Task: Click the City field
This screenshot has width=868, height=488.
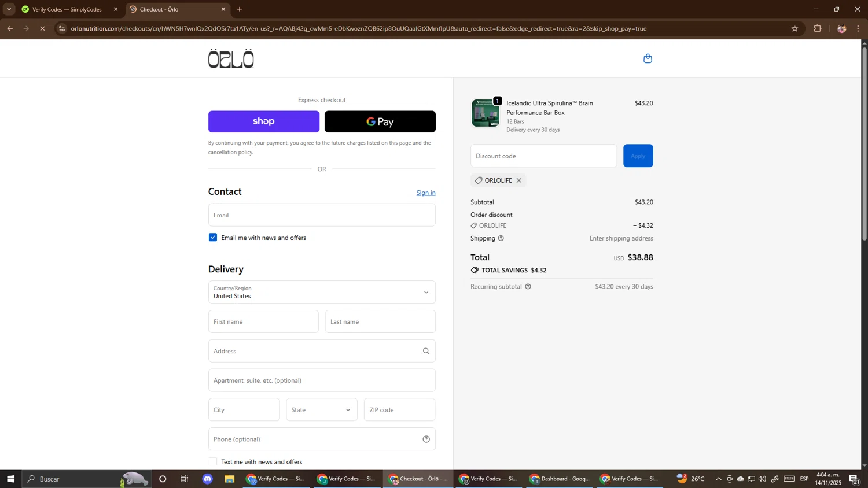Action: [x=244, y=410]
